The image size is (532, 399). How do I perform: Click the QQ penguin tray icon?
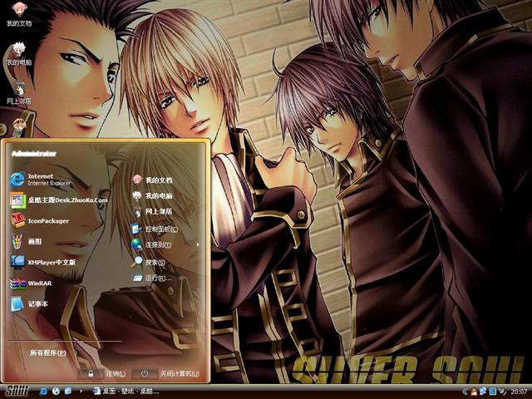pyautogui.click(x=474, y=392)
